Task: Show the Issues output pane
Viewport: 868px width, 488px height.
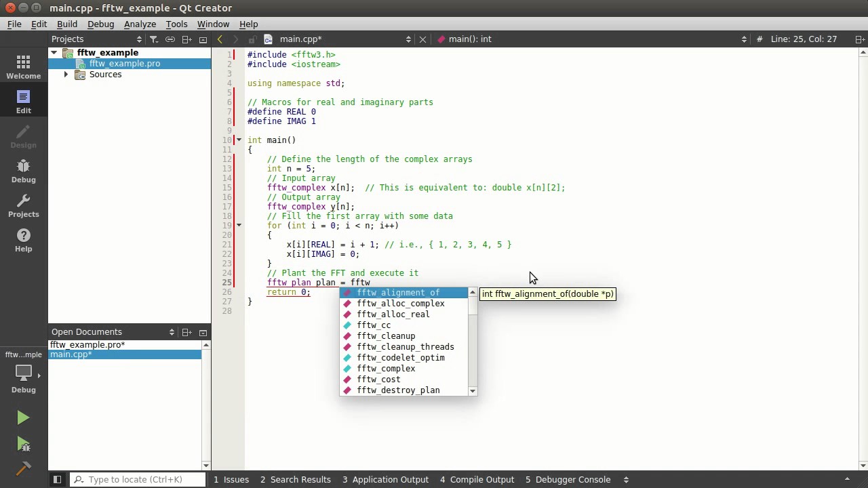Action: click(x=231, y=480)
